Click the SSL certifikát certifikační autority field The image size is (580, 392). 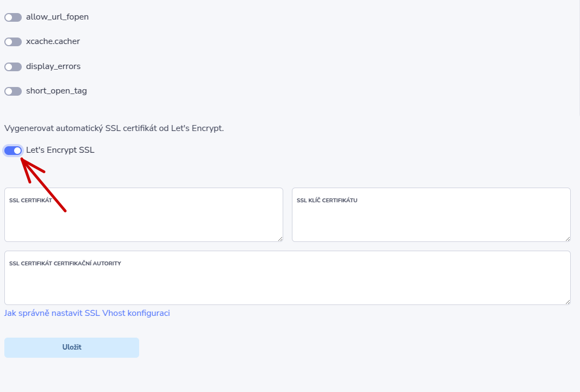pos(288,278)
